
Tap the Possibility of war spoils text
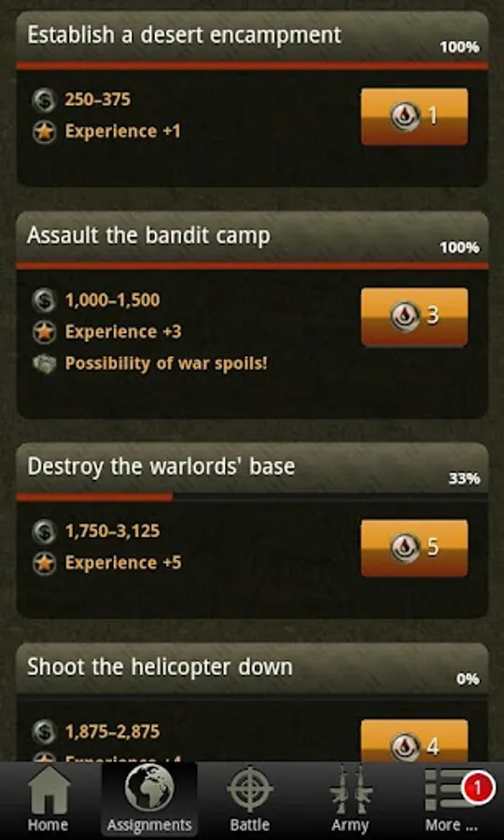(x=166, y=364)
